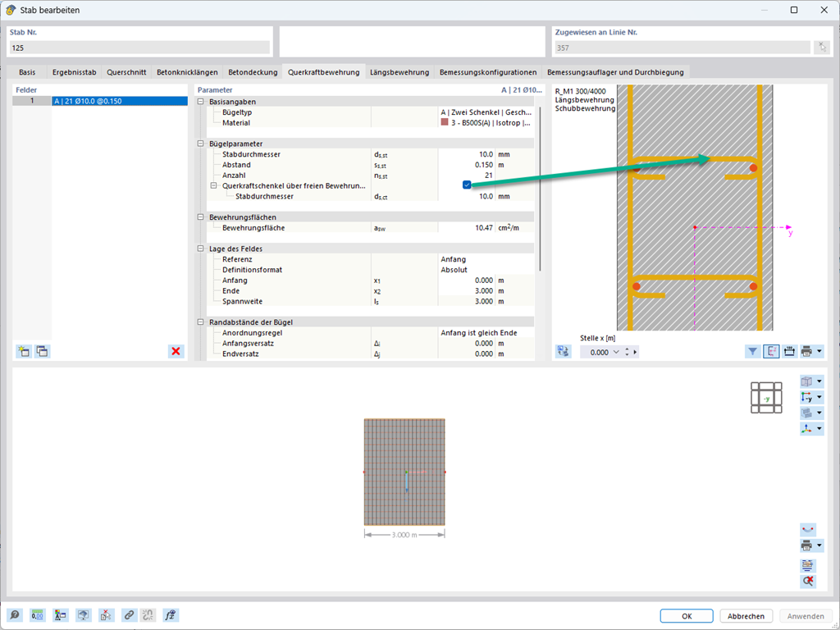
Task: Toggle the filter funnel in section preview
Action: click(753, 351)
